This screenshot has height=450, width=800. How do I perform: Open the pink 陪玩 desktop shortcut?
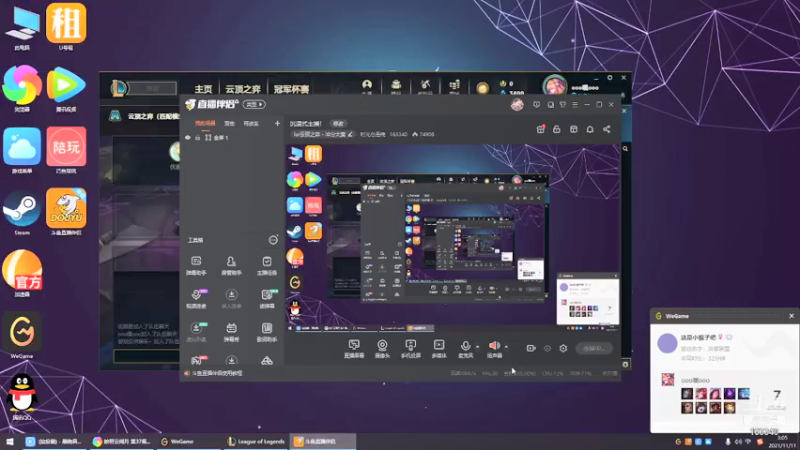(x=66, y=151)
